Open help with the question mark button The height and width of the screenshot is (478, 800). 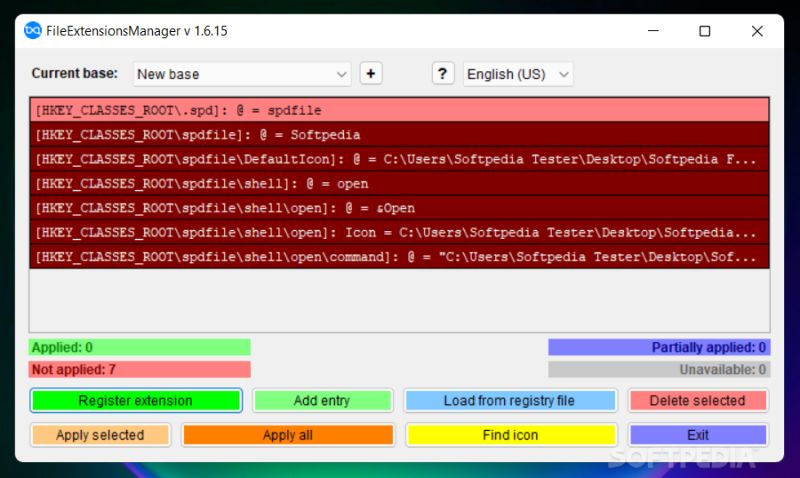tap(442, 73)
